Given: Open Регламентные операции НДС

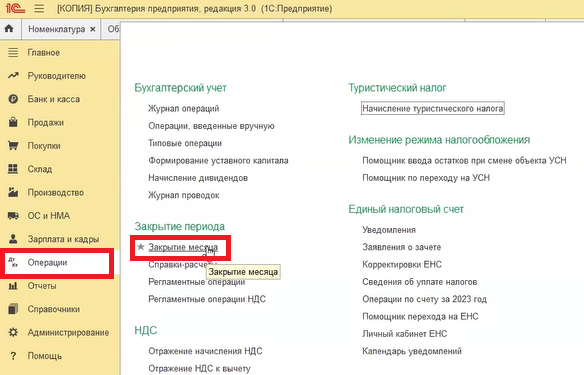Looking at the screenshot, I should click(x=207, y=299).
